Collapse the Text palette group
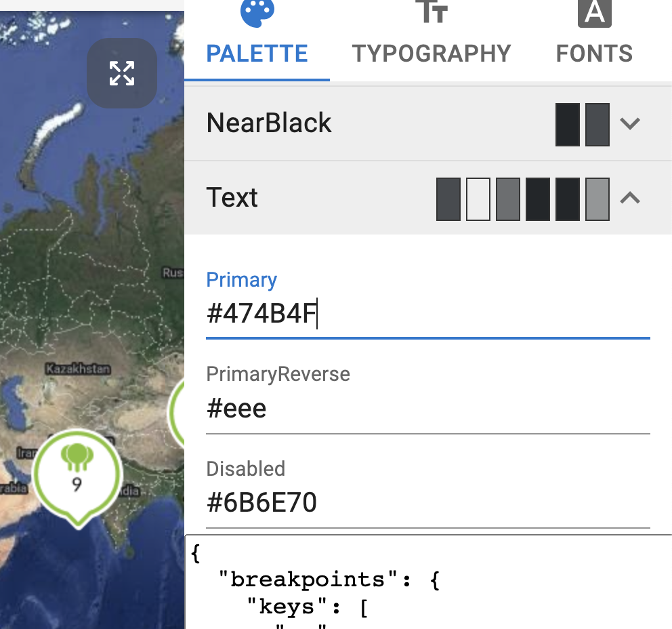672x629 pixels. (630, 198)
